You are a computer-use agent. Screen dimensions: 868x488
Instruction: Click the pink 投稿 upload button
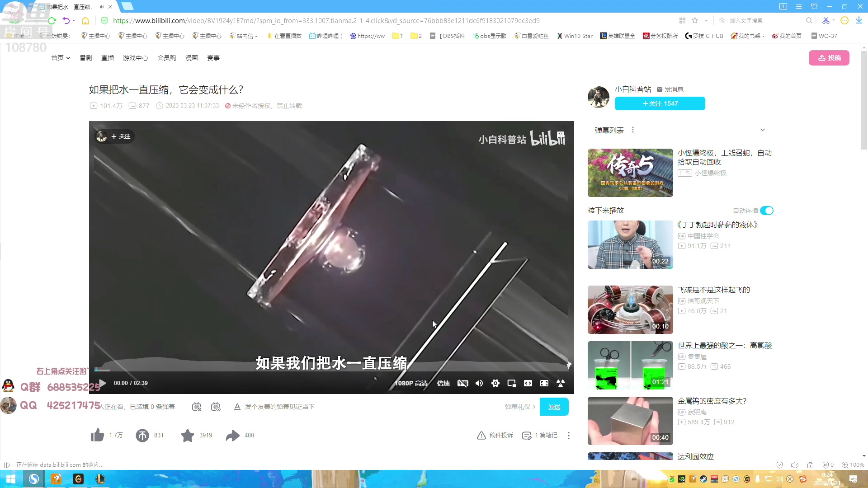coord(829,58)
